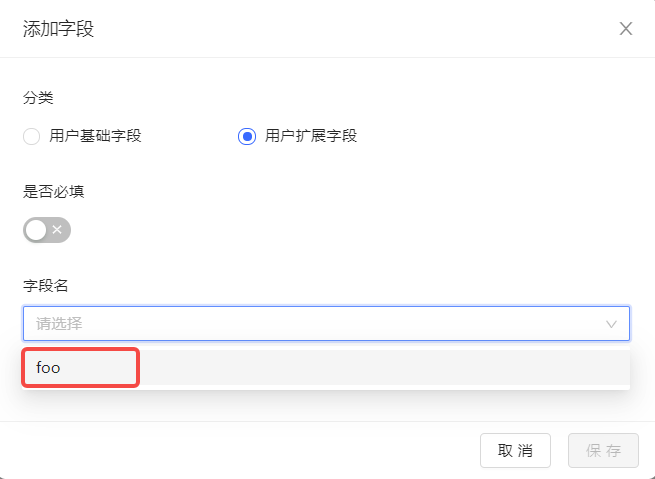Click the X mark inside 是否必填 switch
Viewport: 655px width, 479px height.
pos(58,230)
